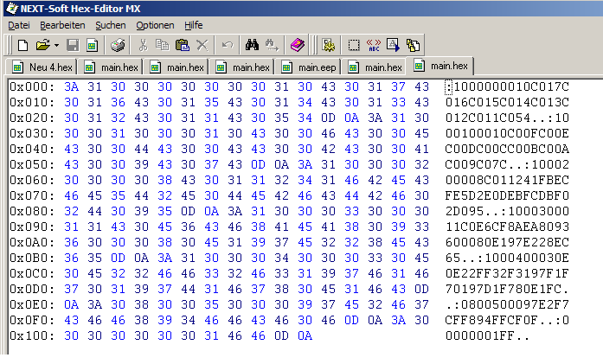Screen dimensions: 603x364
Task: Click the find-and-replace icon
Action: pos(272,45)
